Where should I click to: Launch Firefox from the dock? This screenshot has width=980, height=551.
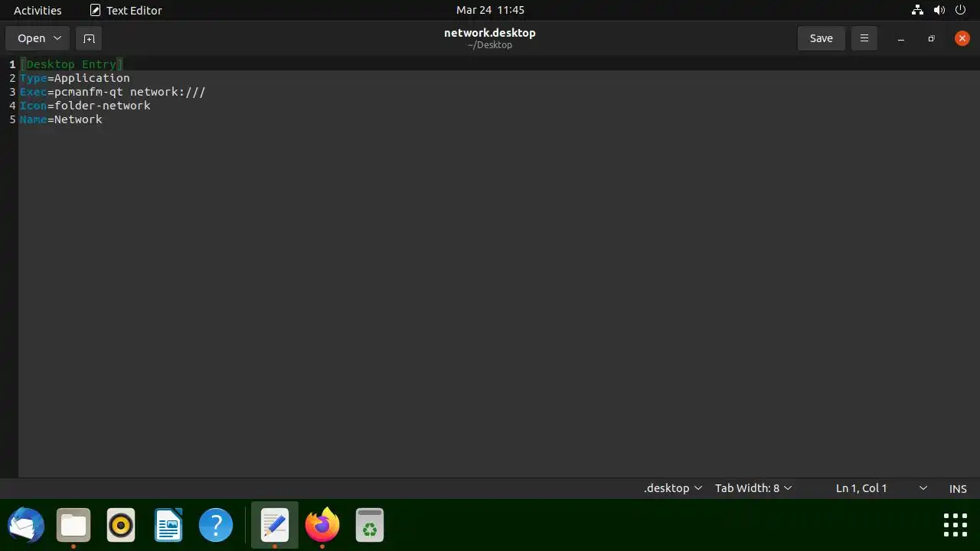click(x=322, y=526)
